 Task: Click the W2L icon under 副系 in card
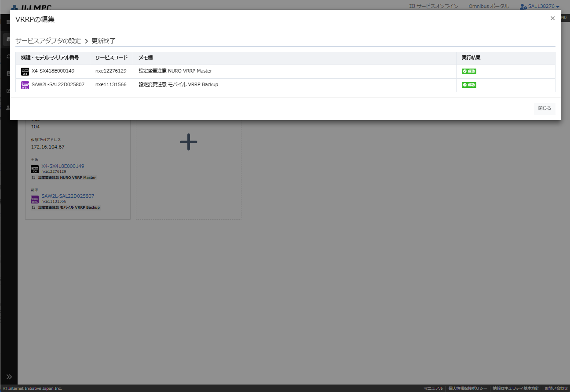click(35, 199)
